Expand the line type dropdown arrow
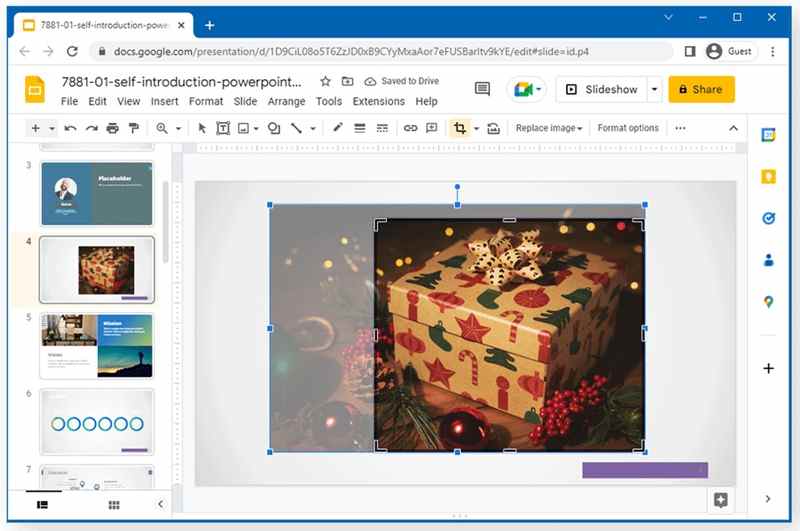The height and width of the screenshot is (531, 800). tap(313, 129)
